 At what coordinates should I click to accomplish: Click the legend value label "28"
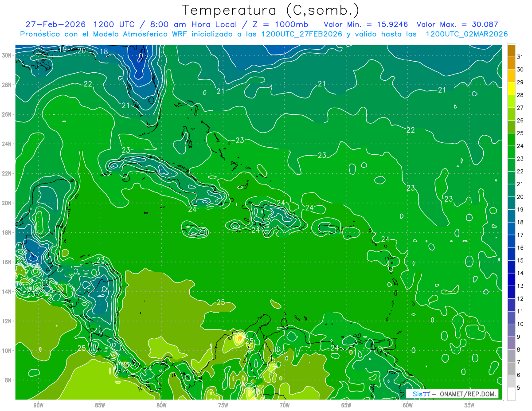point(520,95)
